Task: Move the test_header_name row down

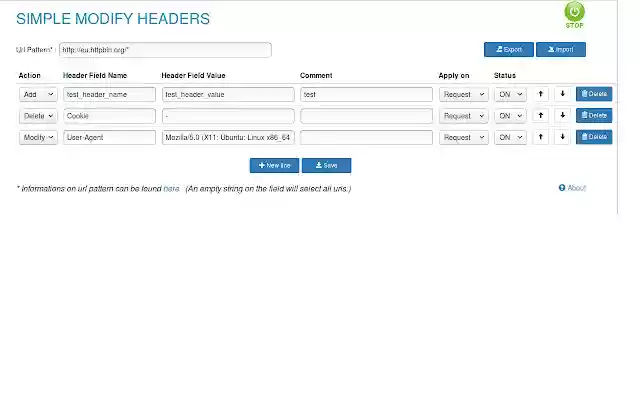Action: tap(562, 94)
